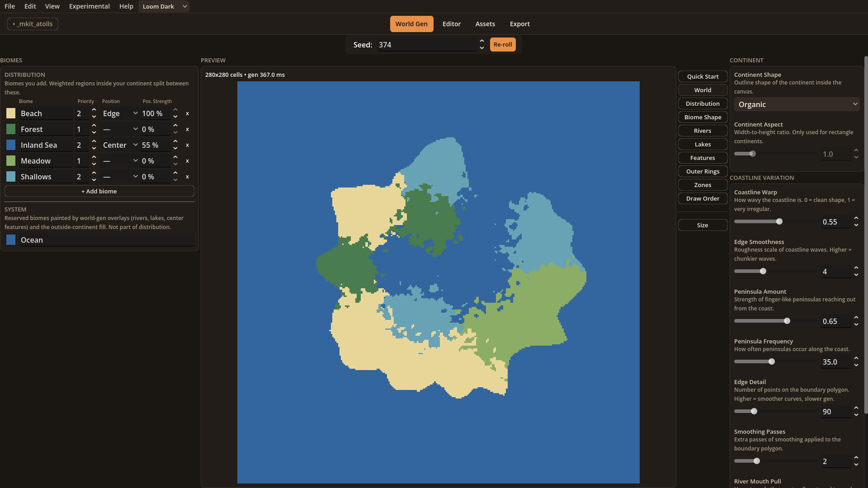Increase the seed value with up arrow
The width and height of the screenshot is (868, 488).
pyautogui.click(x=482, y=41)
